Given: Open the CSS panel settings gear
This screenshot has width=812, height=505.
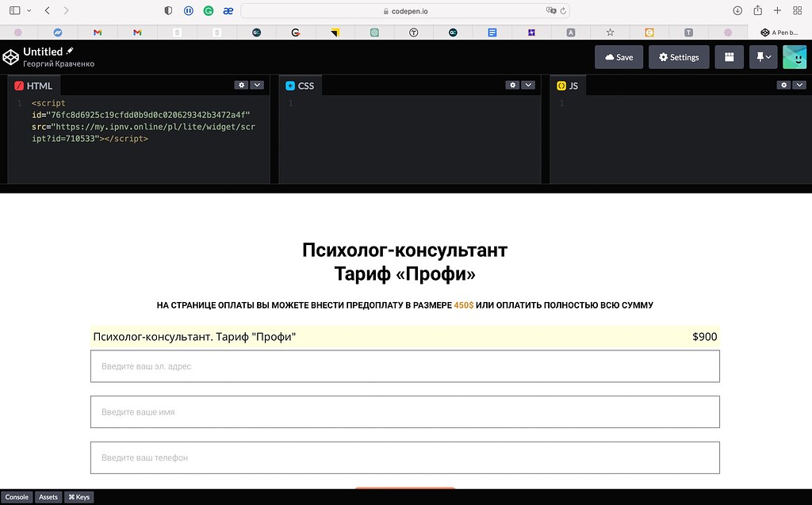Looking at the screenshot, I should tap(511, 85).
